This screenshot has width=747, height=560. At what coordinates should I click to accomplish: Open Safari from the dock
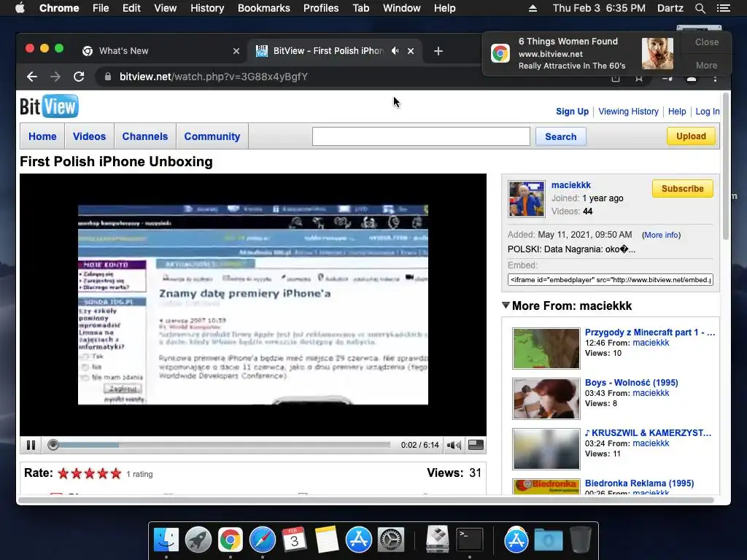pos(263,540)
